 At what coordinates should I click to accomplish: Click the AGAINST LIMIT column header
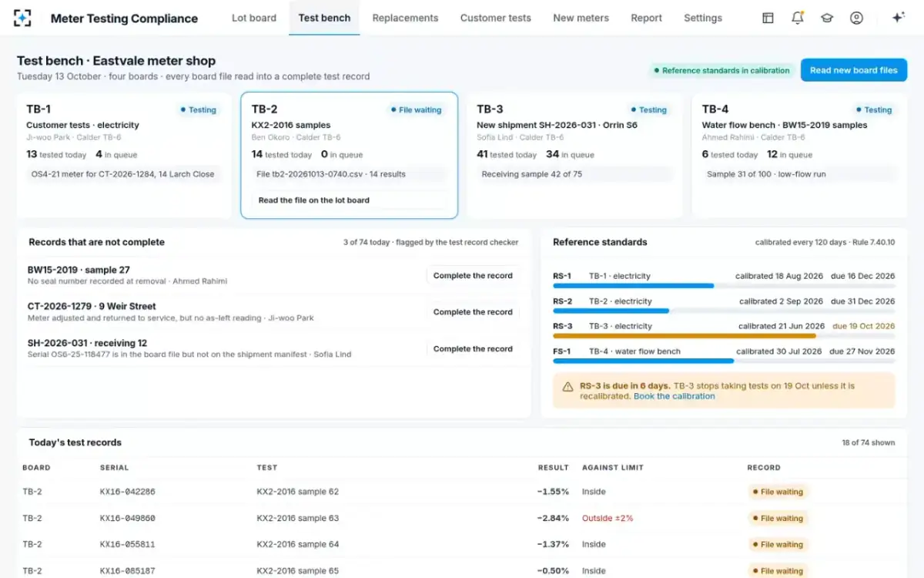point(613,468)
